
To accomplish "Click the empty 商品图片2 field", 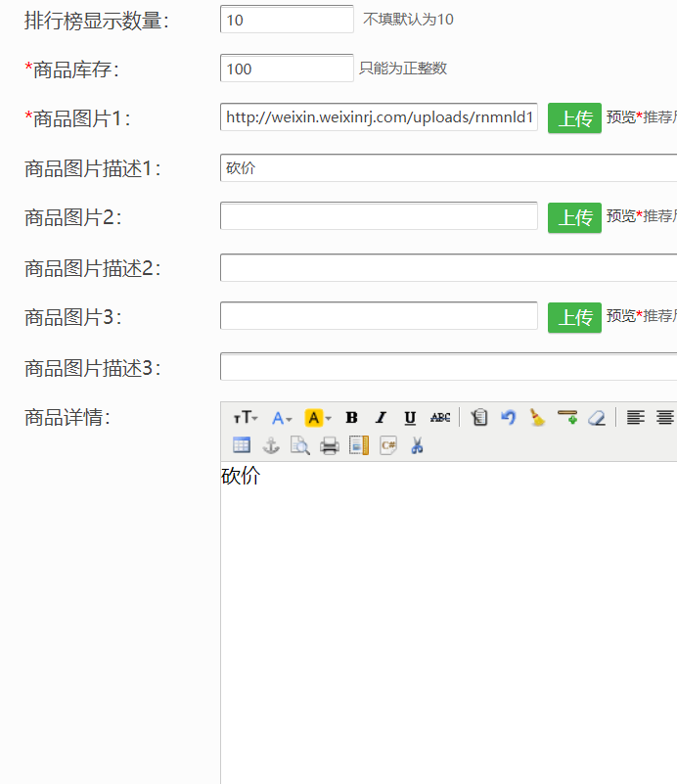I will (x=379, y=216).
